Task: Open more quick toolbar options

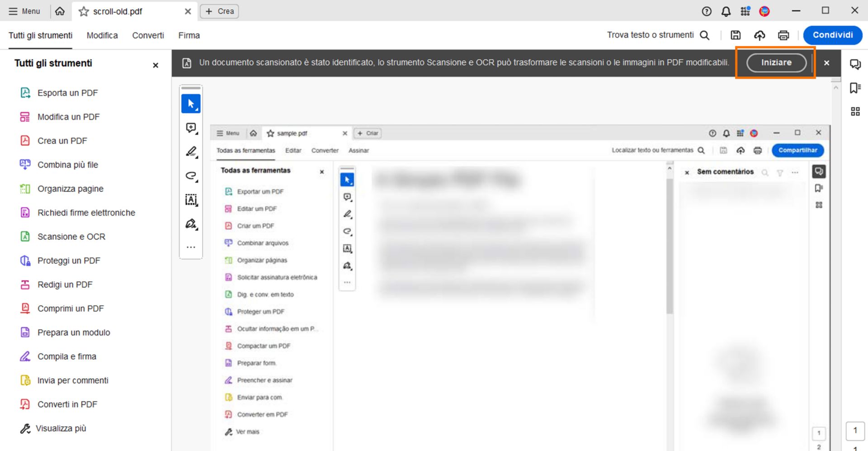Action: click(191, 247)
